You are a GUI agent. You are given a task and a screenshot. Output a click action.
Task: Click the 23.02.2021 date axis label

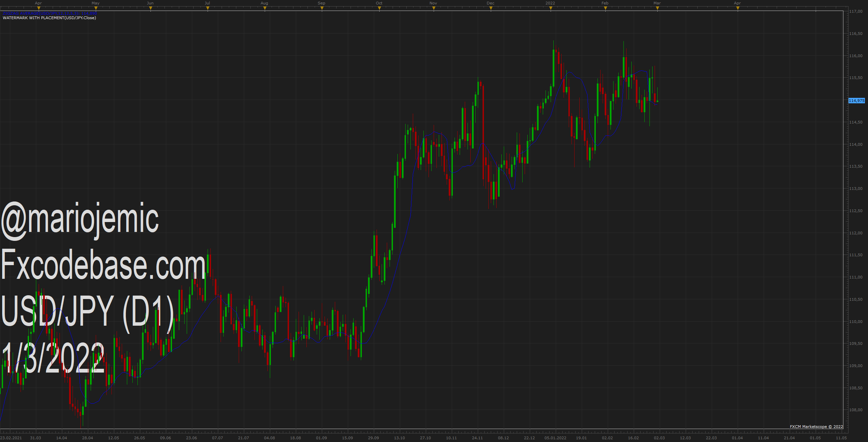click(x=11, y=438)
